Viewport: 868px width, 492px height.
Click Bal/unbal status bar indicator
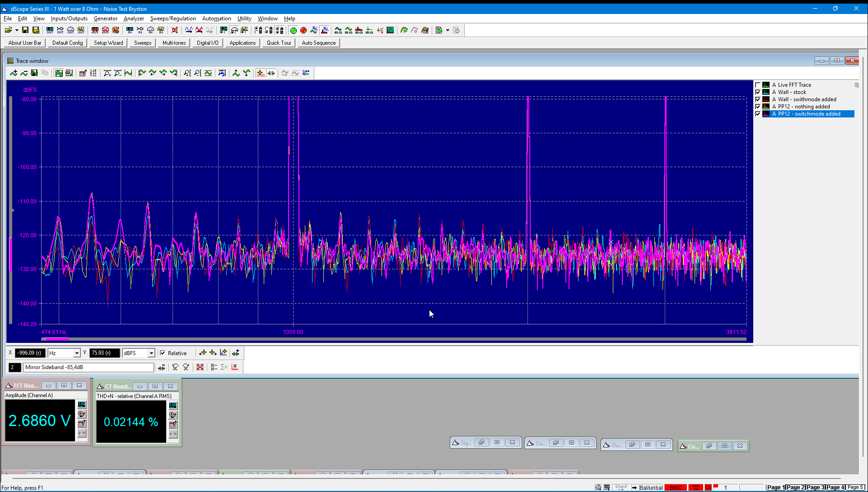(x=651, y=487)
